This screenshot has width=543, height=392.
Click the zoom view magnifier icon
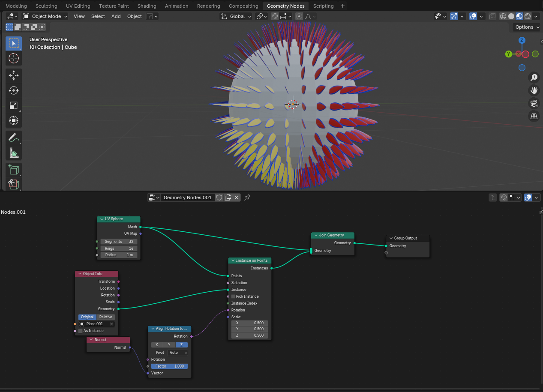click(x=534, y=78)
